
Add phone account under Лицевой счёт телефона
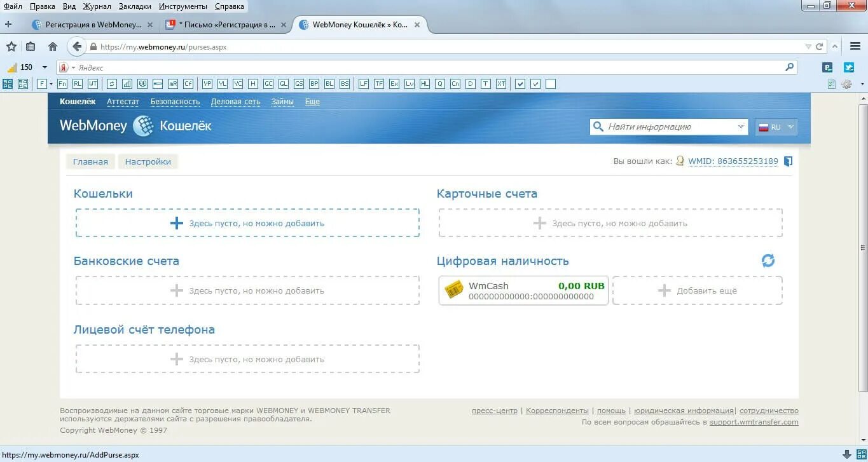[247, 359]
